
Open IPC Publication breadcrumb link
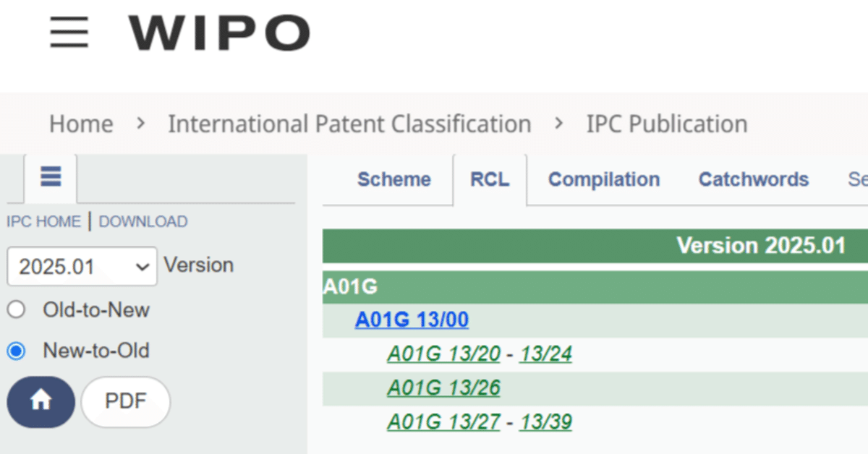(666, 124)
